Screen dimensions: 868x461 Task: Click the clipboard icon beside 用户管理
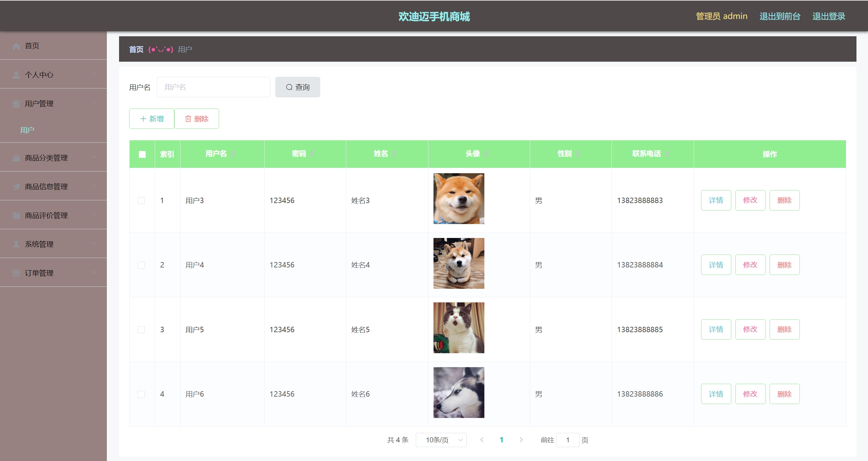point(16,104)
